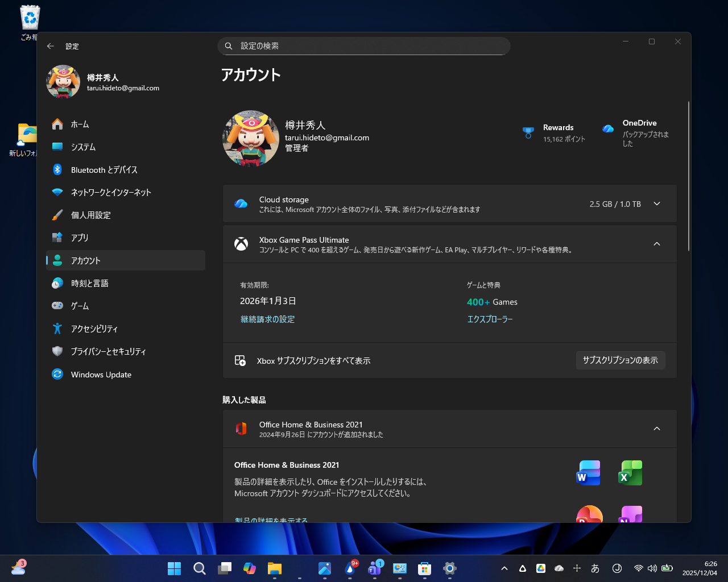Open the 継続請求の設定 link

tap(267, 319)
